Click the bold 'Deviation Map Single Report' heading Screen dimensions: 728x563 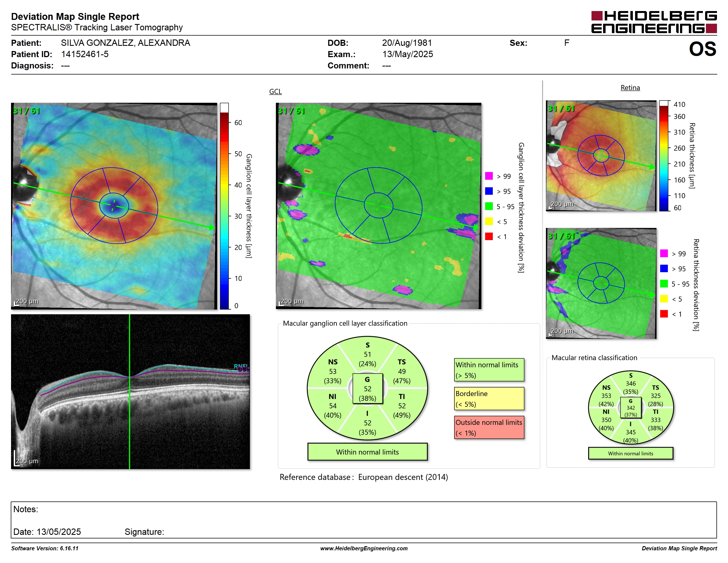75,16
